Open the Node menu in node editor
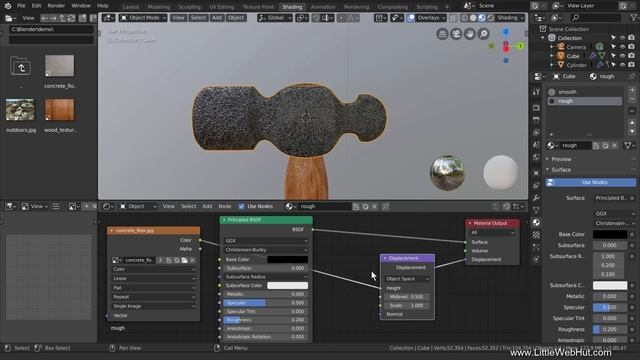Viewport: 640px width, 360px height. tap(224, 207)
